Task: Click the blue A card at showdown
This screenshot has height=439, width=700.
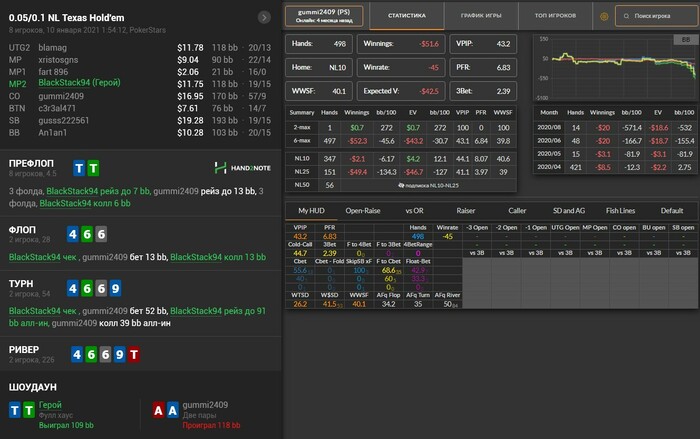Action: tap(172, 410)
